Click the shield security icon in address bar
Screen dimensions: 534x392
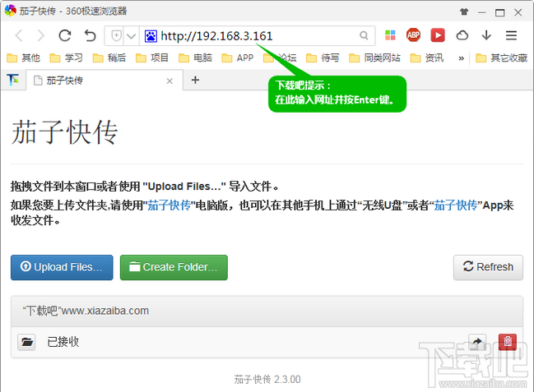tap(116, 35)
